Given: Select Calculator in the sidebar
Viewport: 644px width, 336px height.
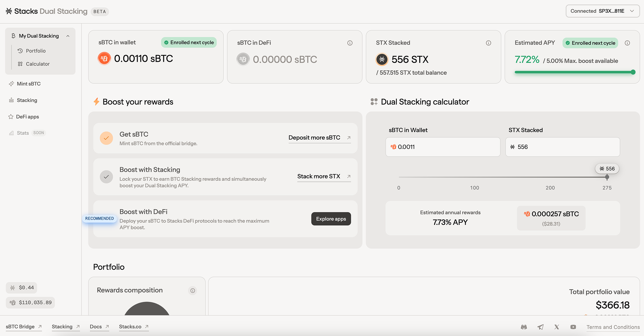Looking at the screenshot, I should coord(37,64).
